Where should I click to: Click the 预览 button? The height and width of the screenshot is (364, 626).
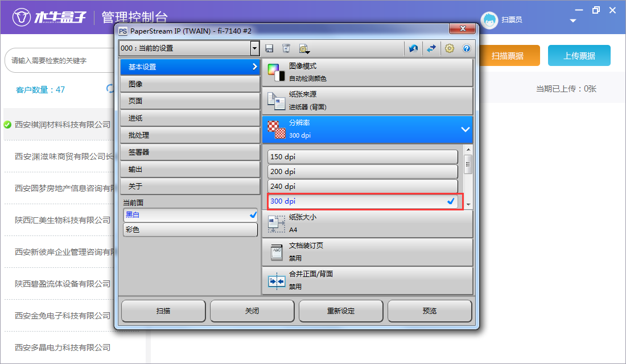coord(430,311)
